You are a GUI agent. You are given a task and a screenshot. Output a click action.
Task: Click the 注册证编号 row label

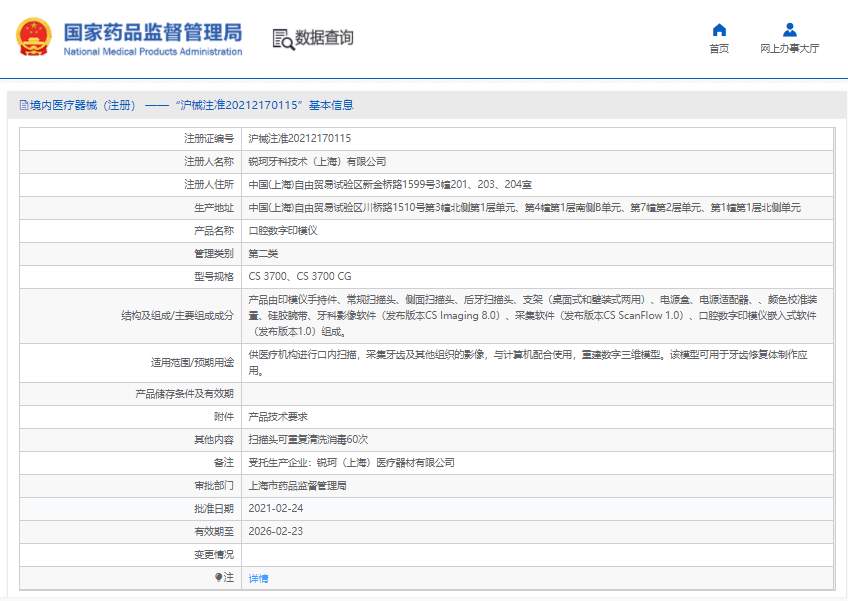point(209,138)
